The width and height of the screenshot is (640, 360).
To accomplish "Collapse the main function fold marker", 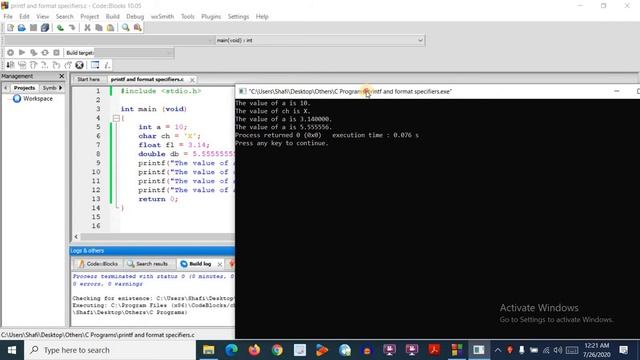I will pos(116,118).
